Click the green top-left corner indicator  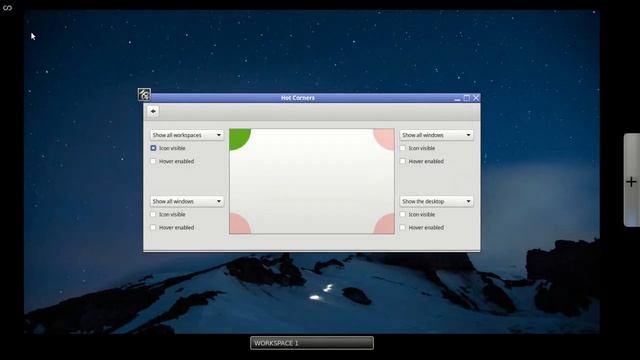(238, 138)
